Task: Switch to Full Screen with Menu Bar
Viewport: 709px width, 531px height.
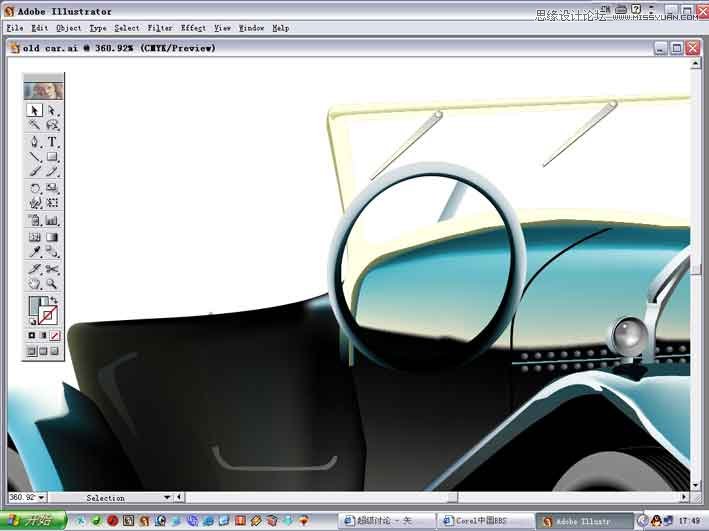Action: pyautogui.click(x=43, y=351)
